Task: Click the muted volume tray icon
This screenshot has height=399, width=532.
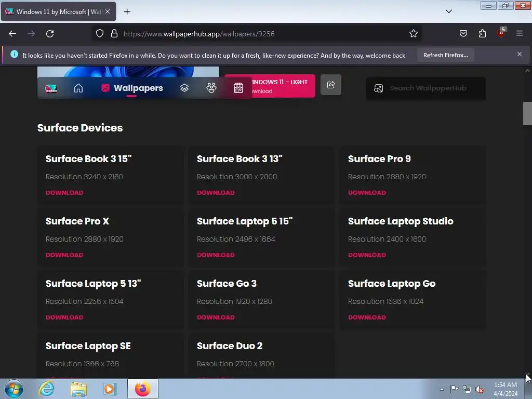Action: [x=480, y=390]
